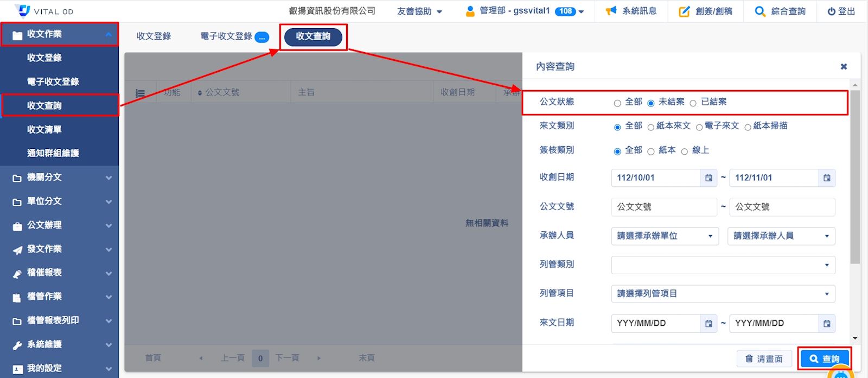The height and width of the screenshot is (378, 868).
Task: Open the 請選擇承辦單位 dropdown
Action: point(665,236)
